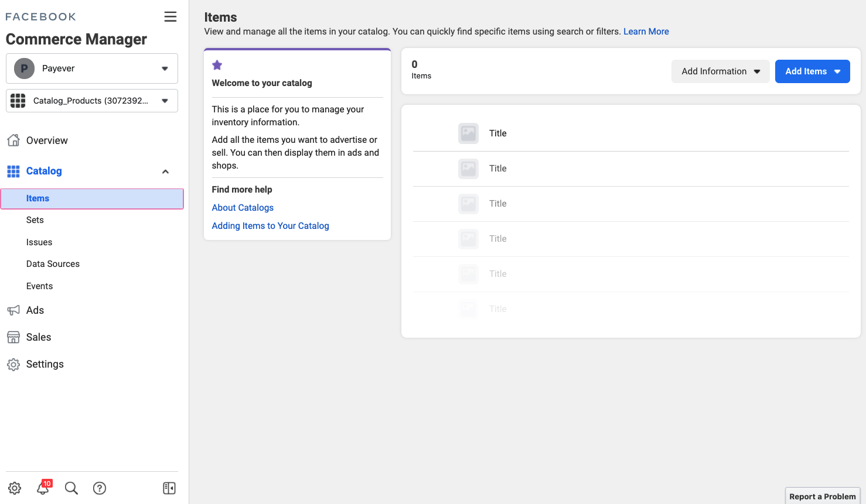Click the Payever avatar icon
The height and width of the screenshot is (504, 866).
click(x=25, y=68)
